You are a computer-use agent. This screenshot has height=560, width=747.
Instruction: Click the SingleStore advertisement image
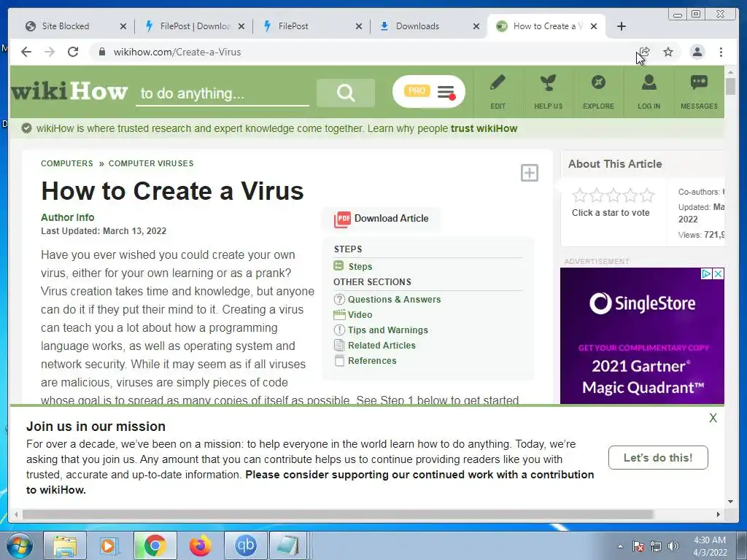(642, 336)
